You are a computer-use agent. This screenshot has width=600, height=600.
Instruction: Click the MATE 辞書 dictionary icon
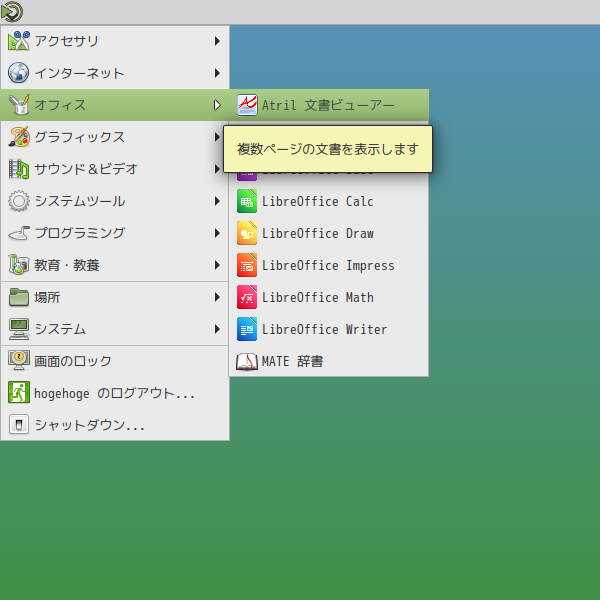(x=247, y=361)
